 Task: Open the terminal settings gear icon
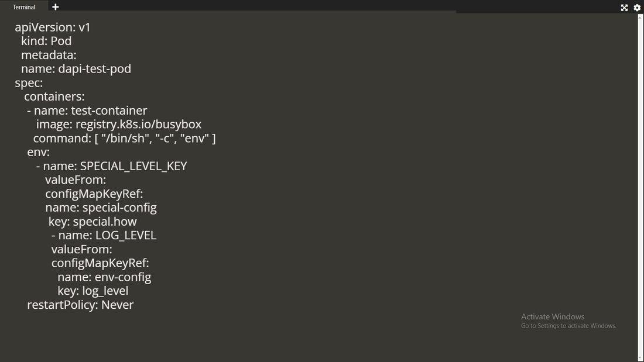(637, 8)
